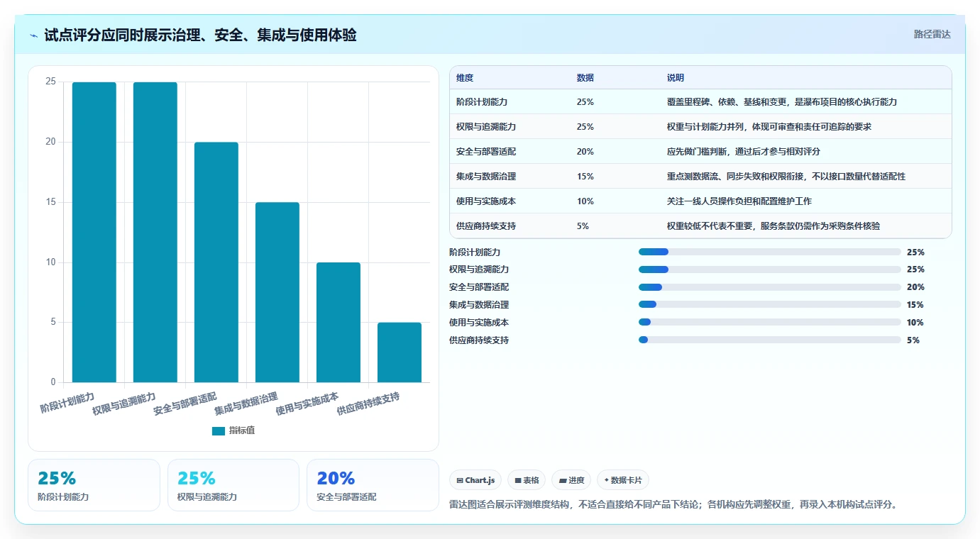Image resolution: width=980 pixels, height=539 pixels.
Task: Click the x-axis label 供应商持续支持
Action: point(368,404)
